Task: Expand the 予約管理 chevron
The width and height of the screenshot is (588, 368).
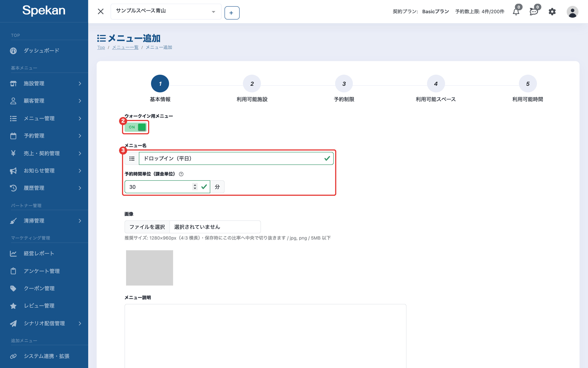Action: pyautogui.click(x=80, y=136)
